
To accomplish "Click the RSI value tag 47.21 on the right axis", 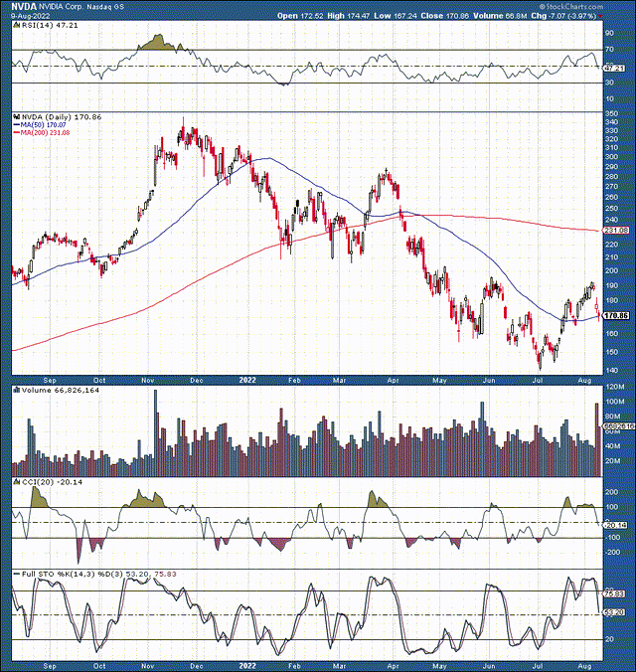I will (614, 69).
